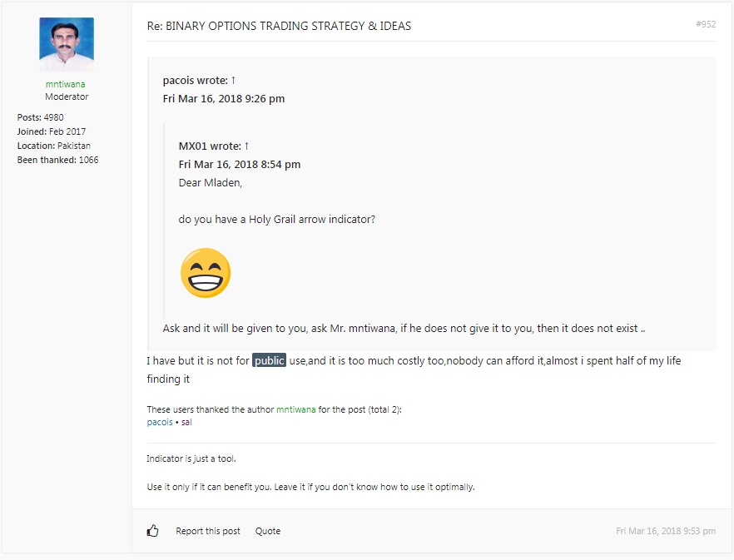Click the post number #952
Image resolution: width=734 pixels, height=560 pixels.
pyautogui.click(x=706, y=24)
